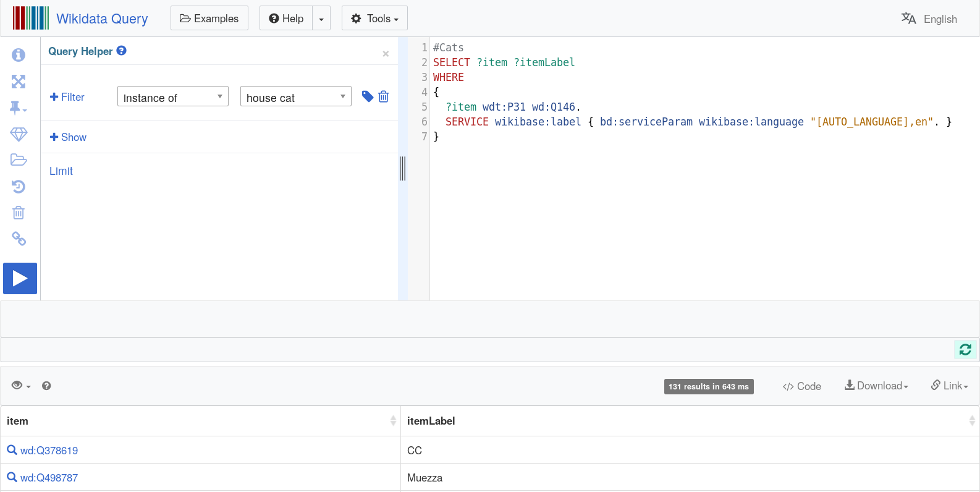
Task: Click the green refresh icon
Action: click(x=965, y=349)
